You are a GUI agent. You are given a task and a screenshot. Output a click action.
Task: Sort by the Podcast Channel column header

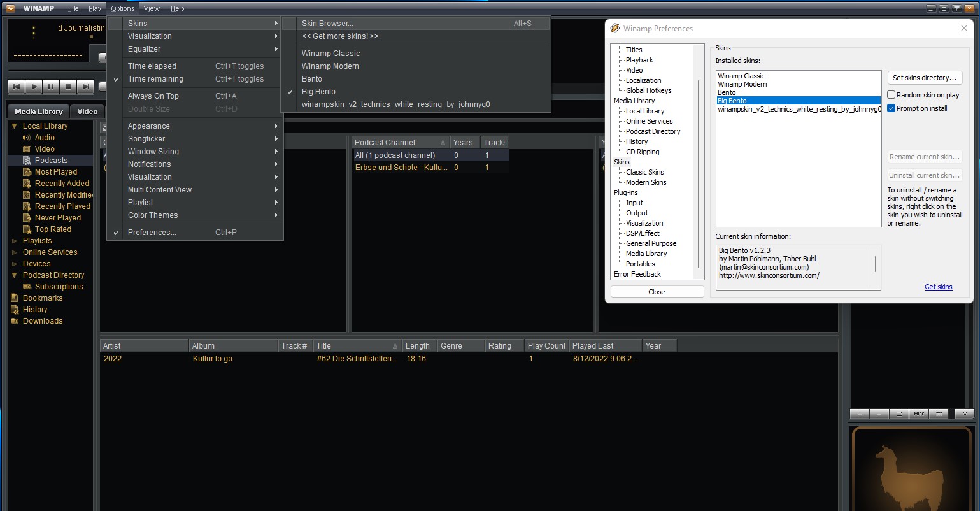(401, 143)
